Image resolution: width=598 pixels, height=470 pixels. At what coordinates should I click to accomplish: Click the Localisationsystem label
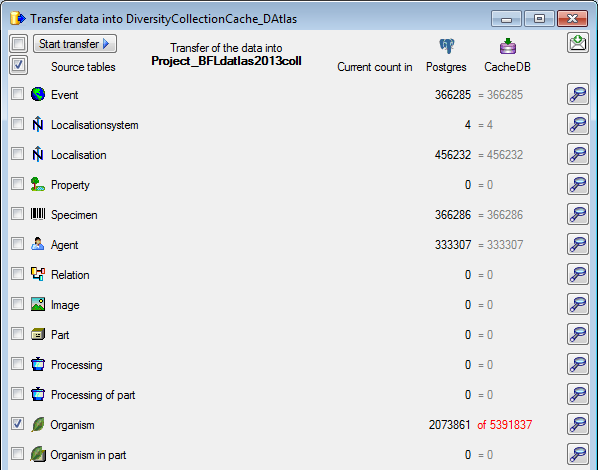pyautogui.click(x=95, y=125)
